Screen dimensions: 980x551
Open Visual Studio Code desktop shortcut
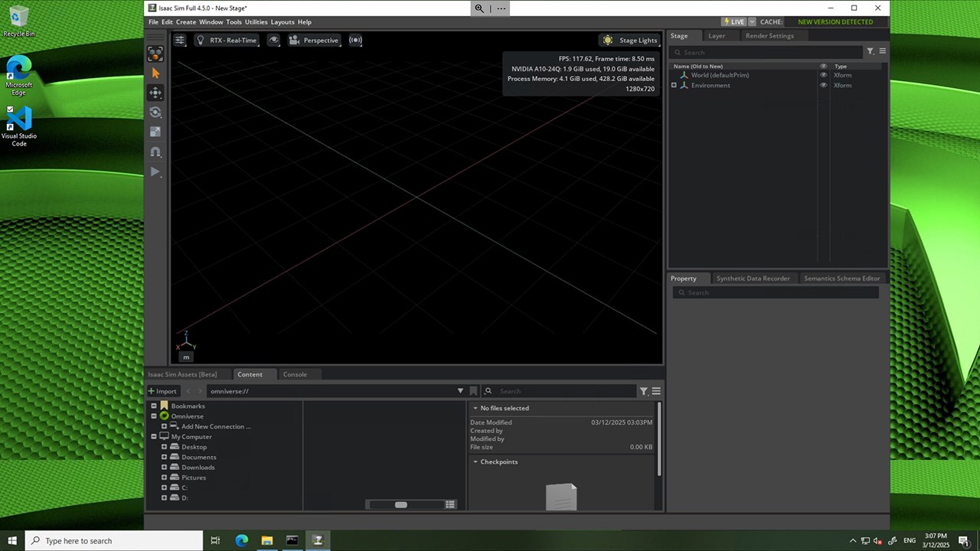[19, 126]
